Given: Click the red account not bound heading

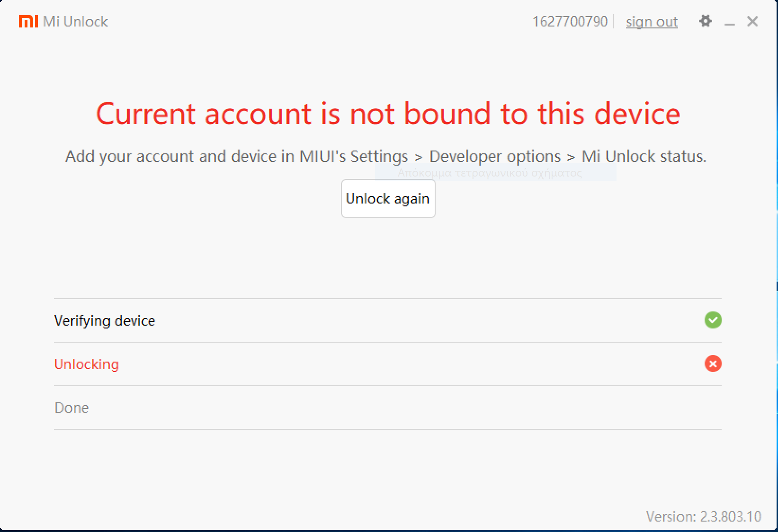Looking at the screenshot, I should click(388, 114).
